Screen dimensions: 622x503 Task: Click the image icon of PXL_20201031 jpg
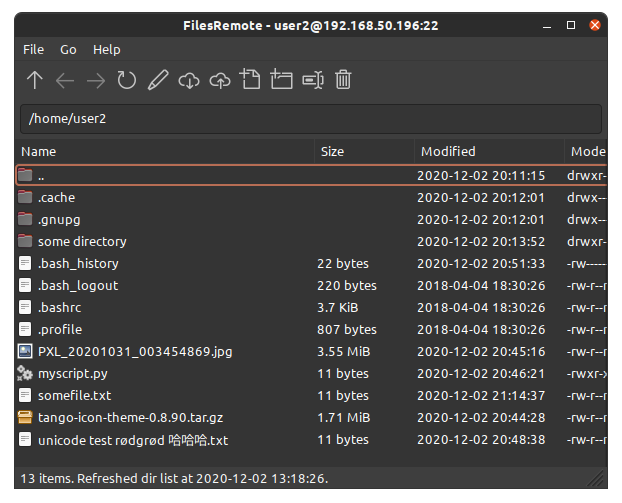tap(25, 351)
